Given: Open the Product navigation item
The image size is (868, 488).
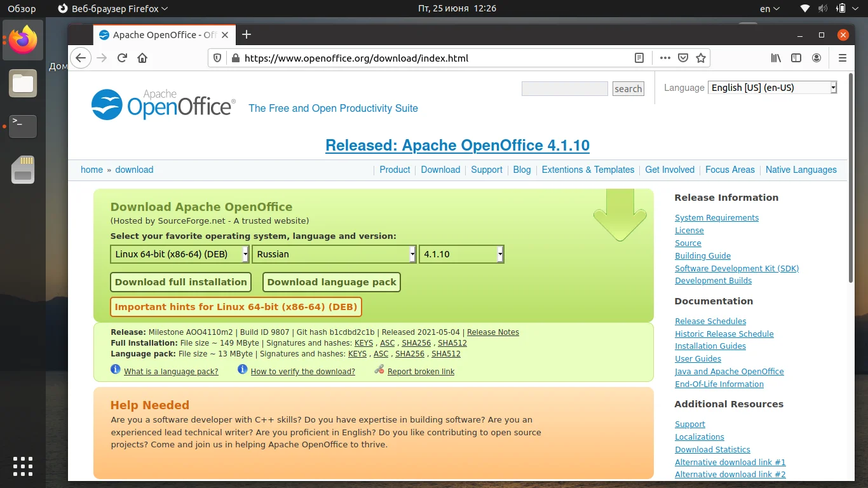Looking at the screenshot, I should pos(395,170).
